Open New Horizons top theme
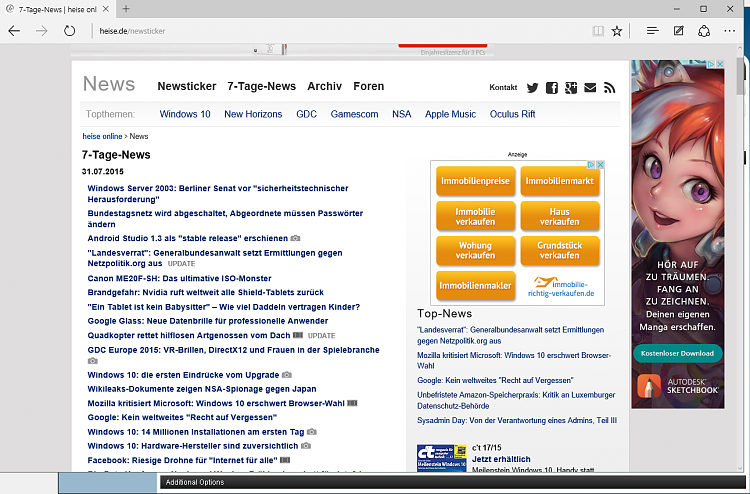The image size is (750, 494). pos(253,114)
